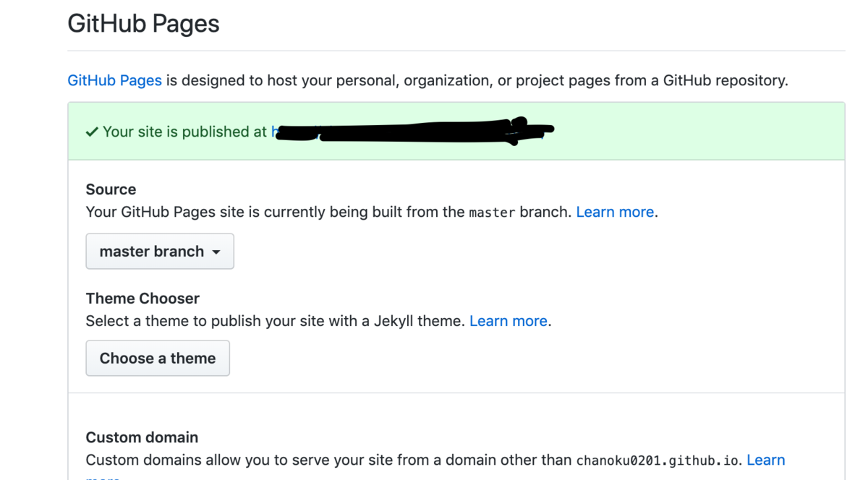The width and height of the screenshot is (868, 480).
Task: Click the Learn link in Custom domain description
Action: [765, 460]
